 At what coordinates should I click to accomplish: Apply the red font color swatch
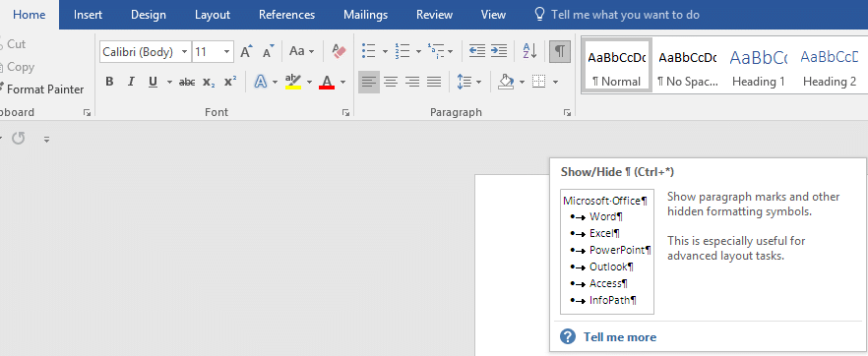point(327,83)
